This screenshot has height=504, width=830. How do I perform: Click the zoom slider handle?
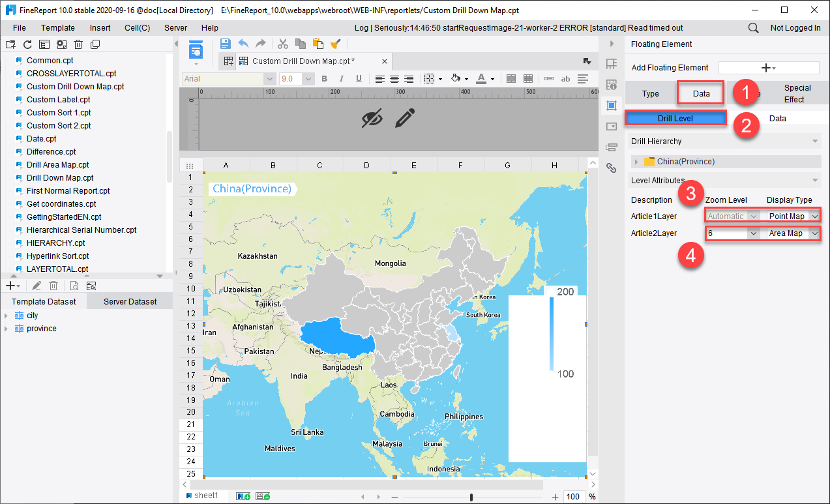tap(471, 497)
